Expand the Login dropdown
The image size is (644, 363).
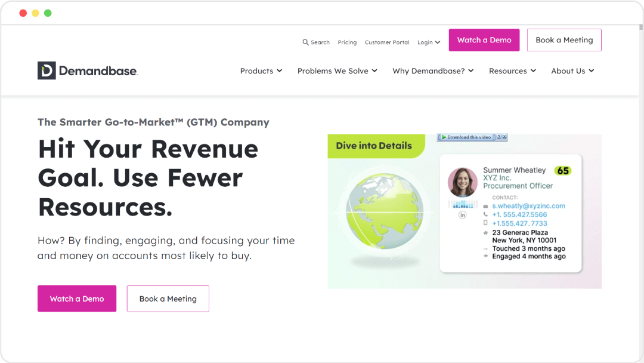[428, 42]
